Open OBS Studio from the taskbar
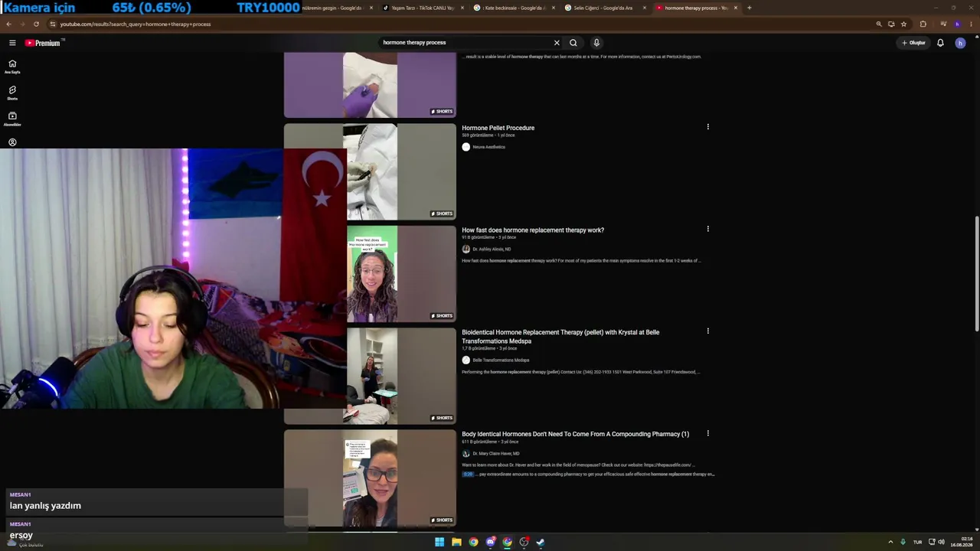 click(524, 542)
